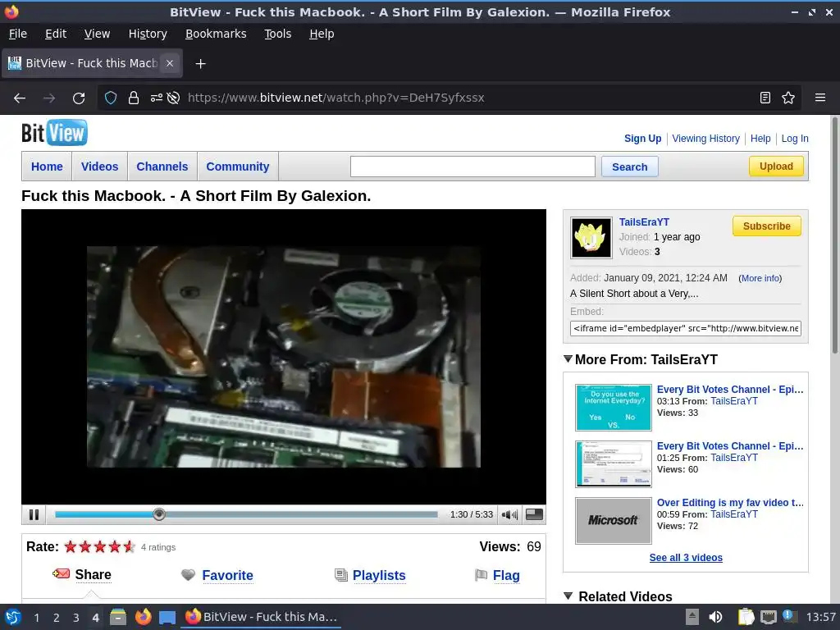View site security lock info

tap(134, 98)
